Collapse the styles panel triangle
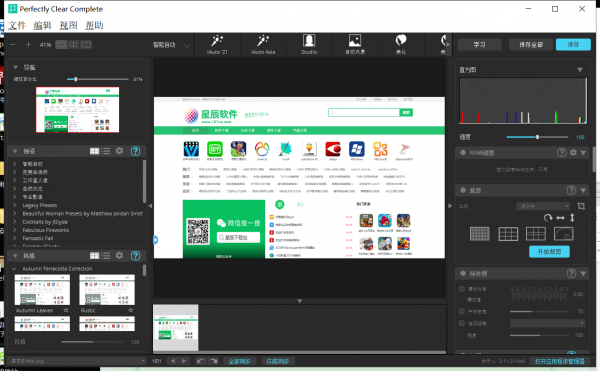Screen dimensions: 600x371 click(x=15, y=255)
